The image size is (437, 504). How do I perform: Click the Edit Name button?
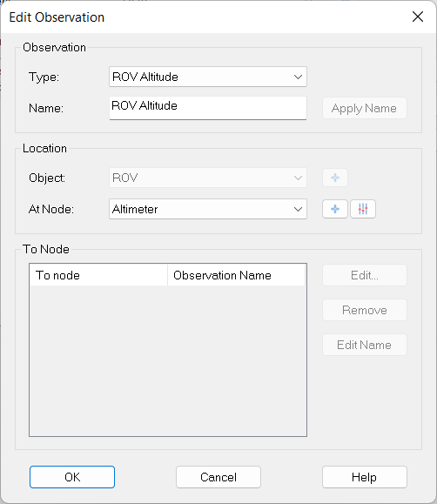(365, 345)
